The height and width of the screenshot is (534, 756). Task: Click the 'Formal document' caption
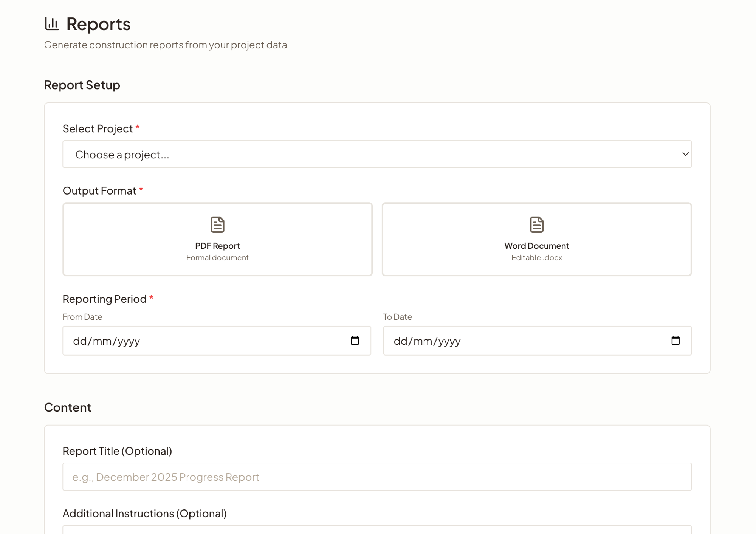click(217, 257)
